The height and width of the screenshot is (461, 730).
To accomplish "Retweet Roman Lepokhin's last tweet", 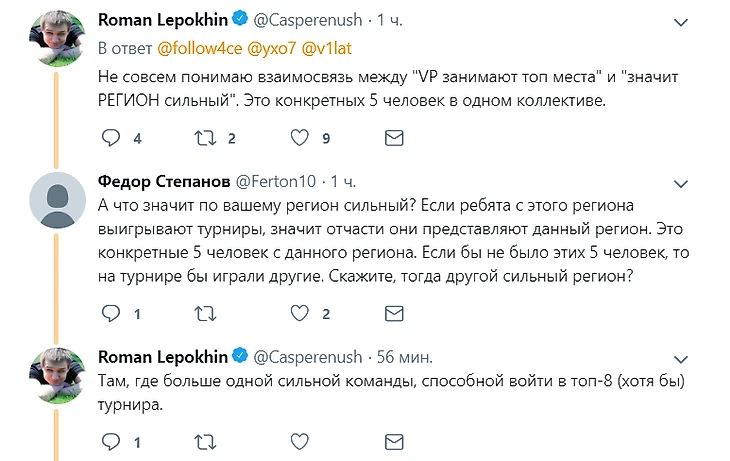I will (x=204, y=441).
